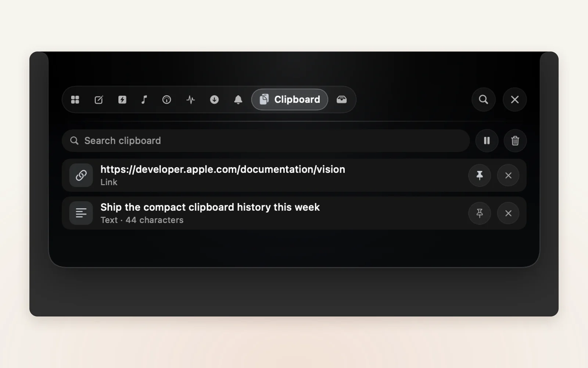Open the notes compose tab icon

pyautogui.click(x=99, y=100)
